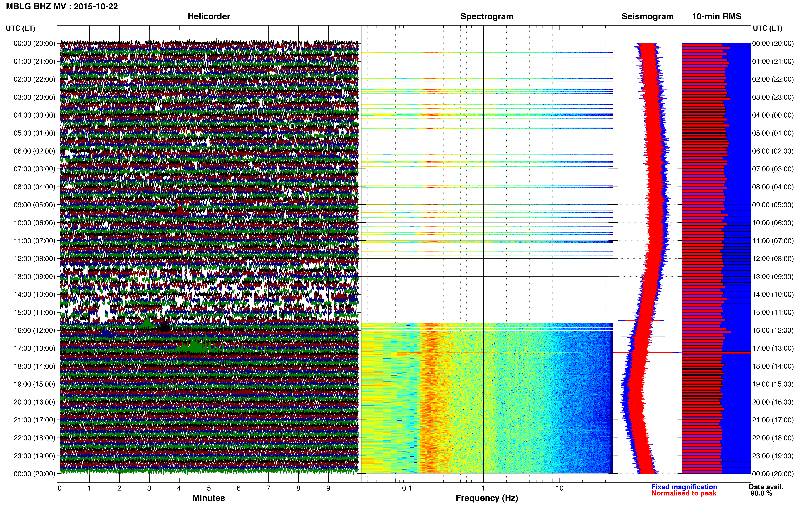Click the 'Minutes' axis label under the Helicorder
The height and width of the screenshot is (508, 812).
(209, 498)
